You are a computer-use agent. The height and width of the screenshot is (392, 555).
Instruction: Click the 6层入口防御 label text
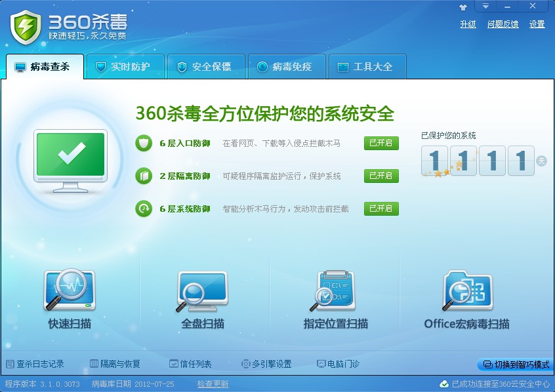coord(185,144)
